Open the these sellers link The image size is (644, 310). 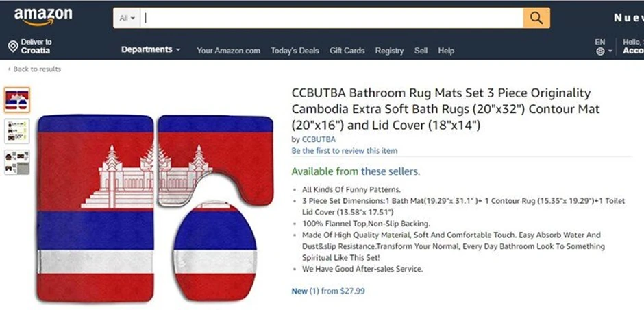(x=390, y=171)
